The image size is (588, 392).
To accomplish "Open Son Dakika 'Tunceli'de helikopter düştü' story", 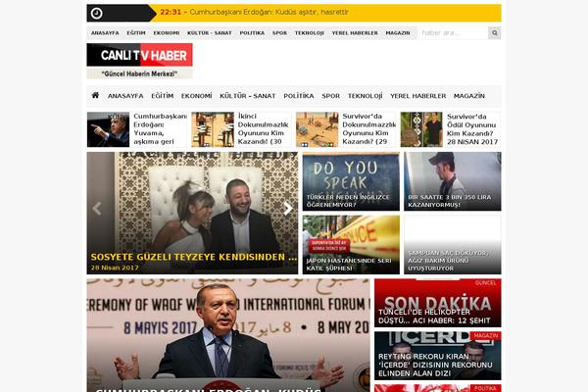I will (x=438, y=303).
